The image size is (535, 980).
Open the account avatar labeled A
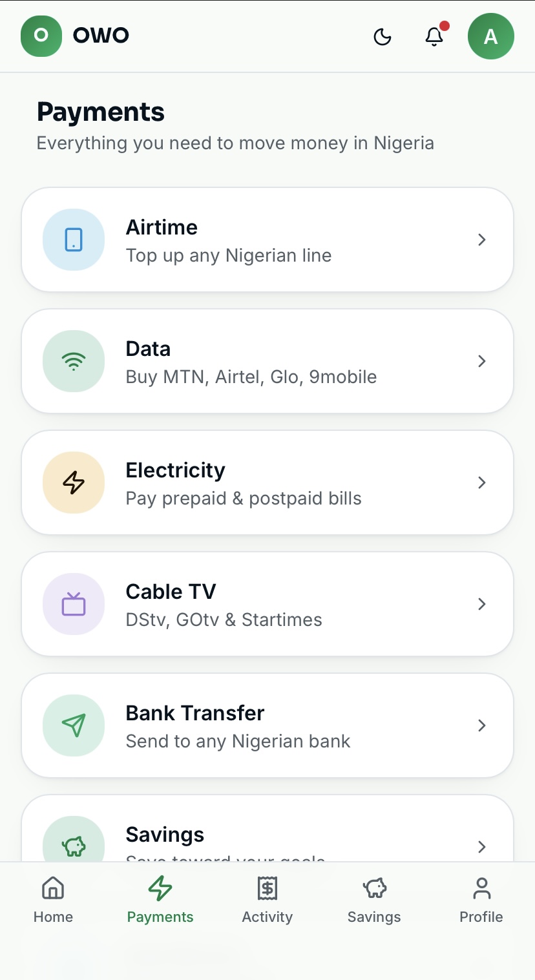[x=491, y=36]
